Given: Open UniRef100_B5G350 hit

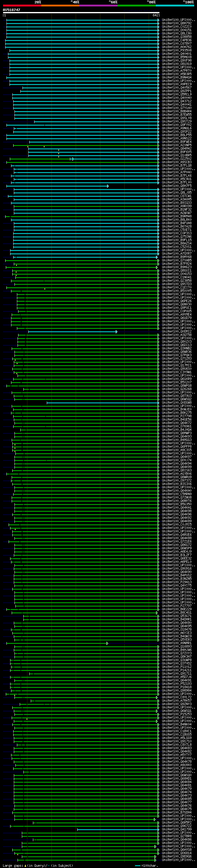Looking at the screenshot, I should pos(177,504).
